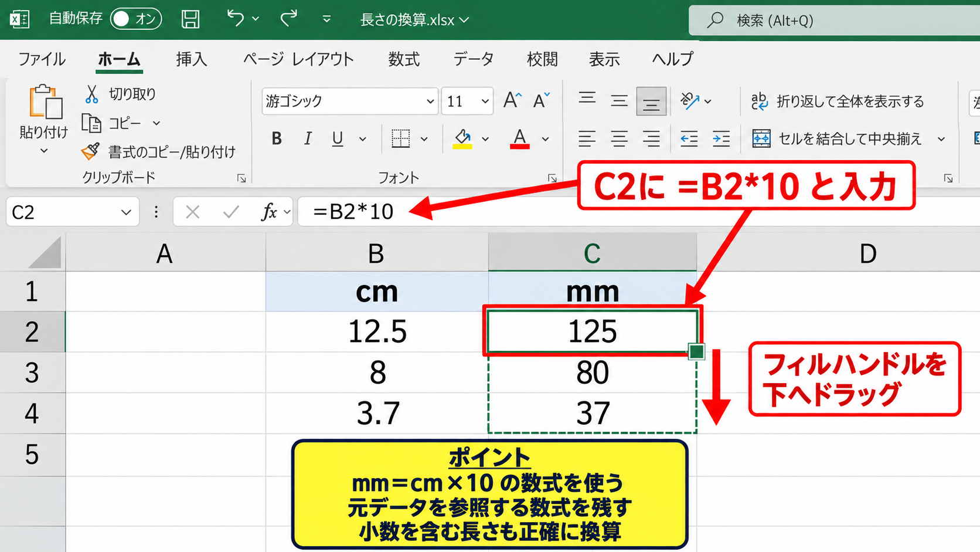Open the ファイル menu tab
Screen dimensions: 980x552
click(x=42, y=59)
